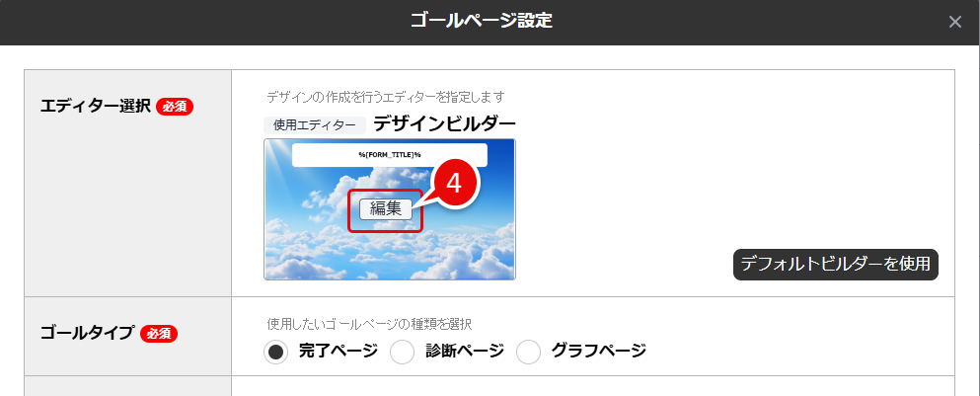The width and height of the screenshot is (980, 396).
Task: Click the ゴールタイプ row label
Action: pyautogui.click(x=88, y=334)
